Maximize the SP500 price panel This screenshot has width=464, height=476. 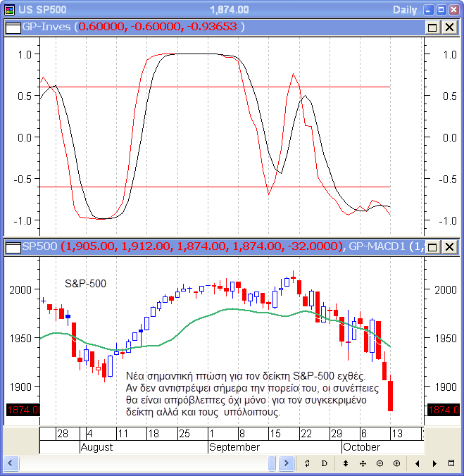[432, 246]
